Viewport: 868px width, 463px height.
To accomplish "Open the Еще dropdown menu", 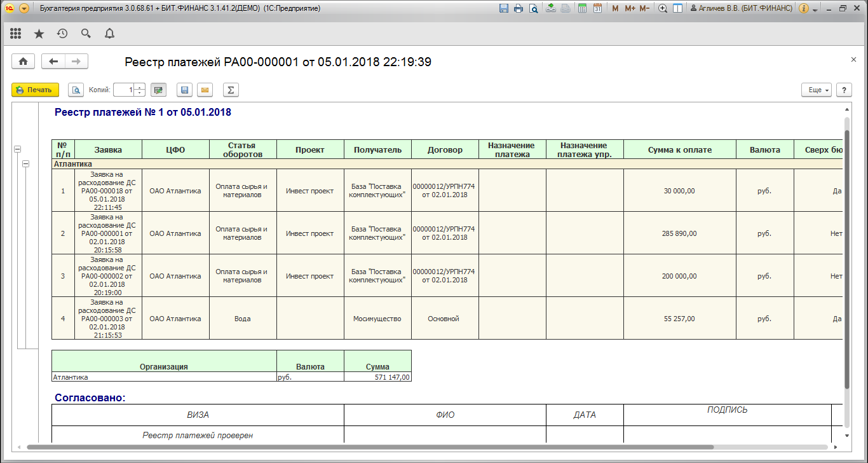I will coord(816,90).
